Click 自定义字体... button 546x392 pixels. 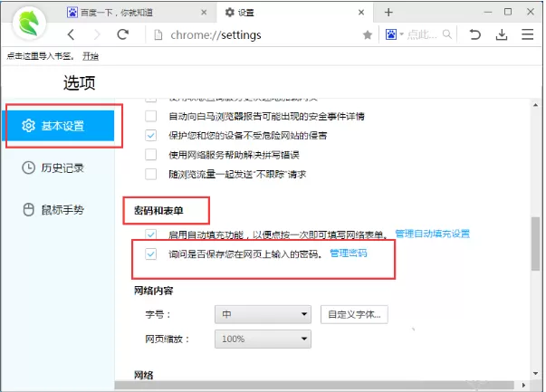[354, 314]
